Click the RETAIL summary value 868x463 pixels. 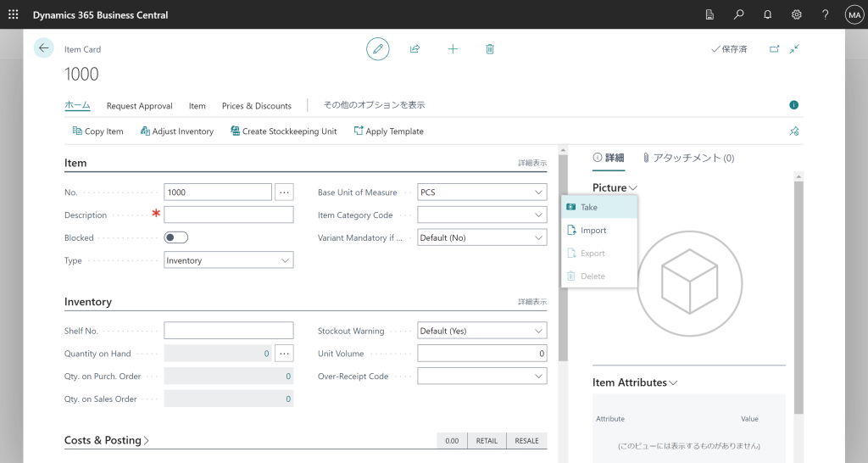487,441
